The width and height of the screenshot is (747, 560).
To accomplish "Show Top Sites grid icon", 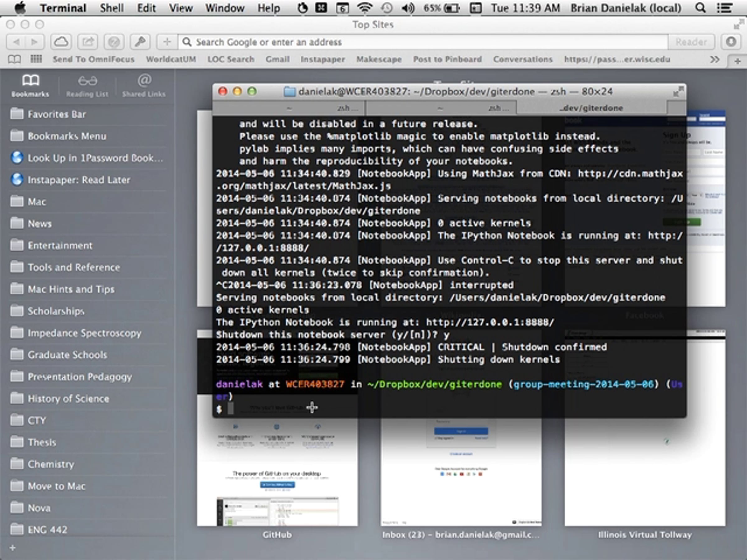I will click(x=36, y=59).
